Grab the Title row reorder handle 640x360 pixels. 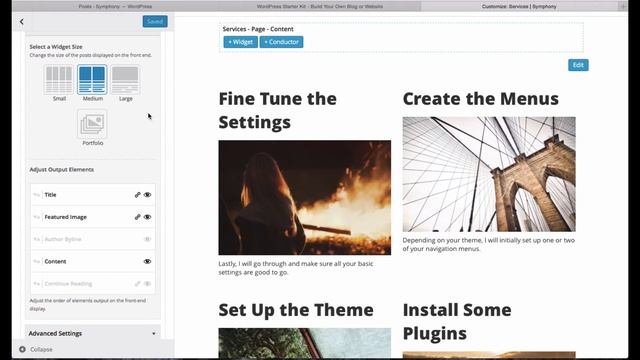37,195
